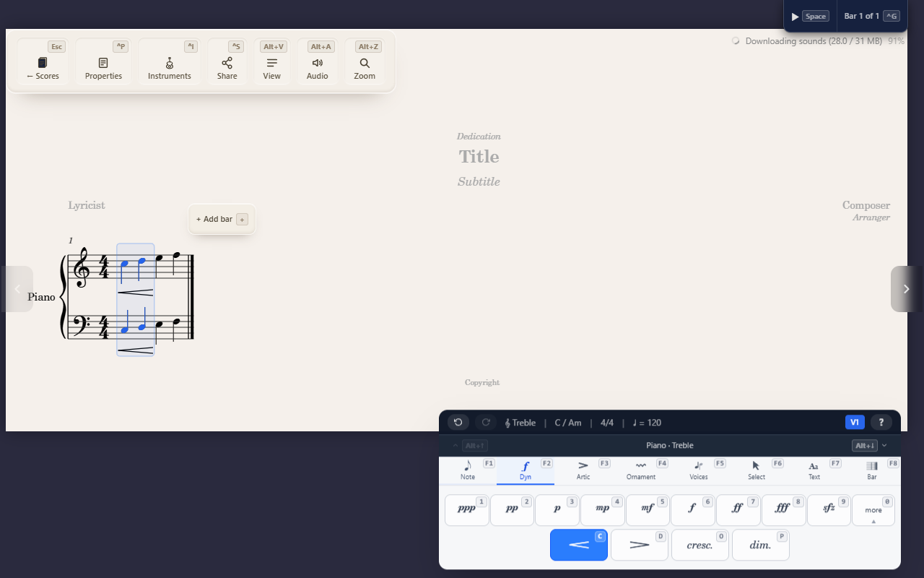Click the Bar 1 of 1 indicator

pos(871,16)
